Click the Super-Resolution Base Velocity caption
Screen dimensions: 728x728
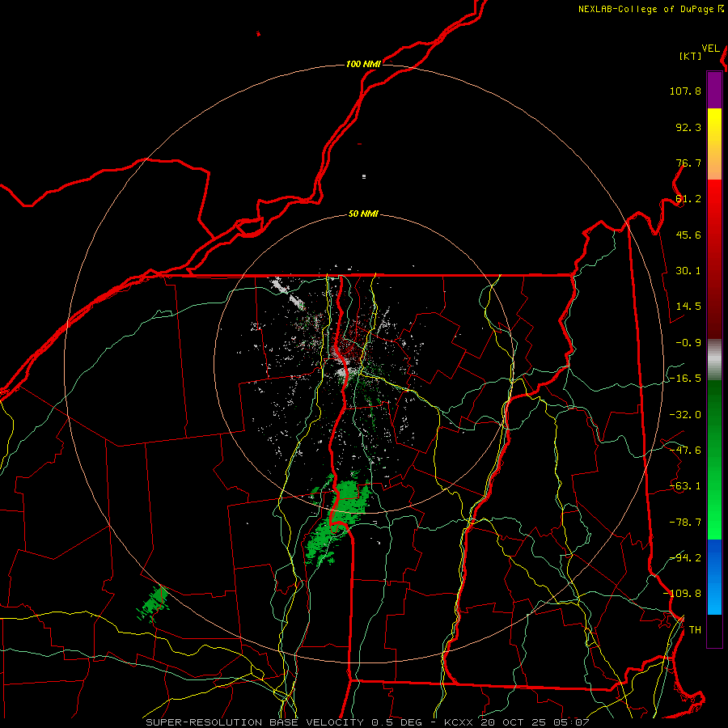click(x=367, y=722)
